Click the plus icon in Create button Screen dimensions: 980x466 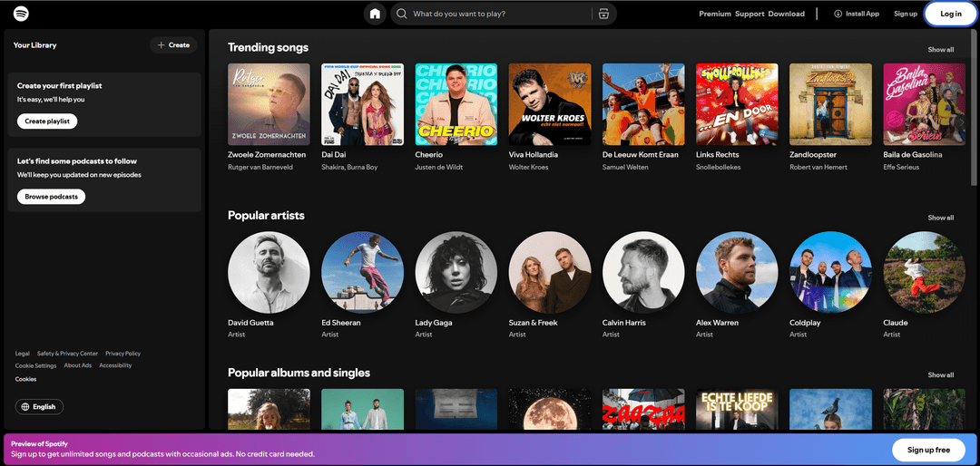(162, 45)
